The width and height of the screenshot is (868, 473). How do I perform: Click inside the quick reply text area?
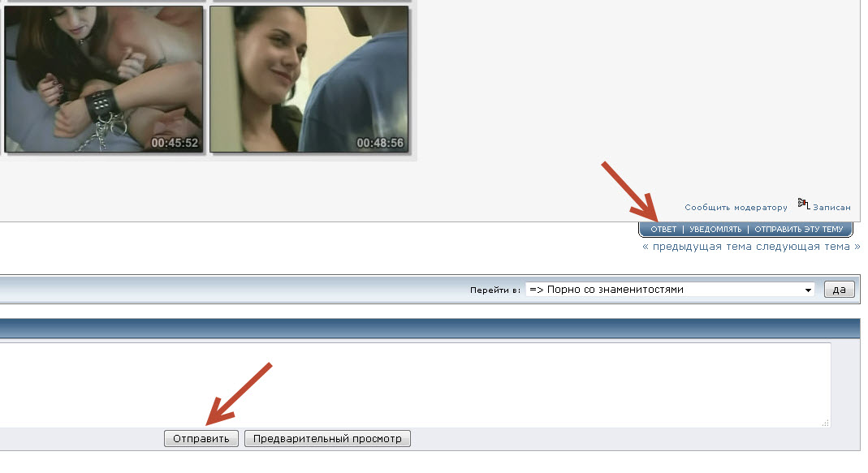coord(415,385)
